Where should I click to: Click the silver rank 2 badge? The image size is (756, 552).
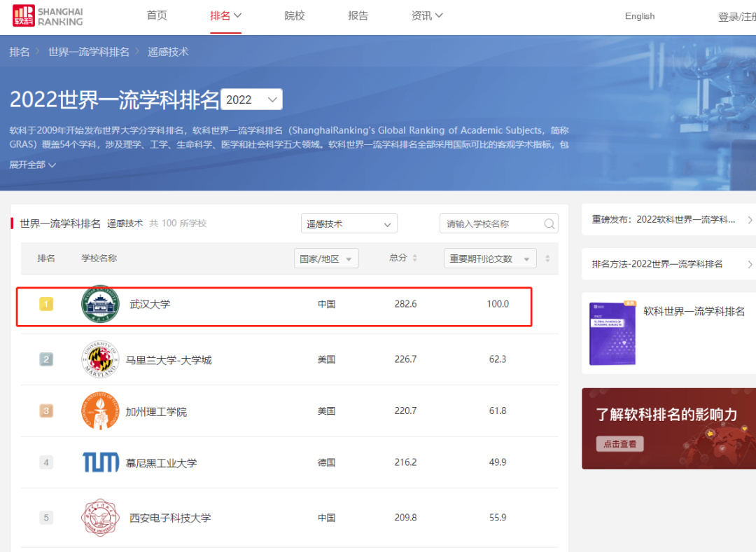click(x=46, y=359)
